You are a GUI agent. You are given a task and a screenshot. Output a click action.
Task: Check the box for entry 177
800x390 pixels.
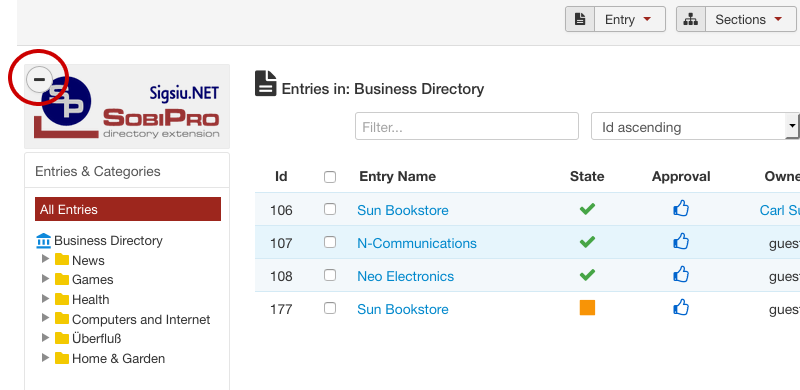pyautogui.click(x=330, y=308)
